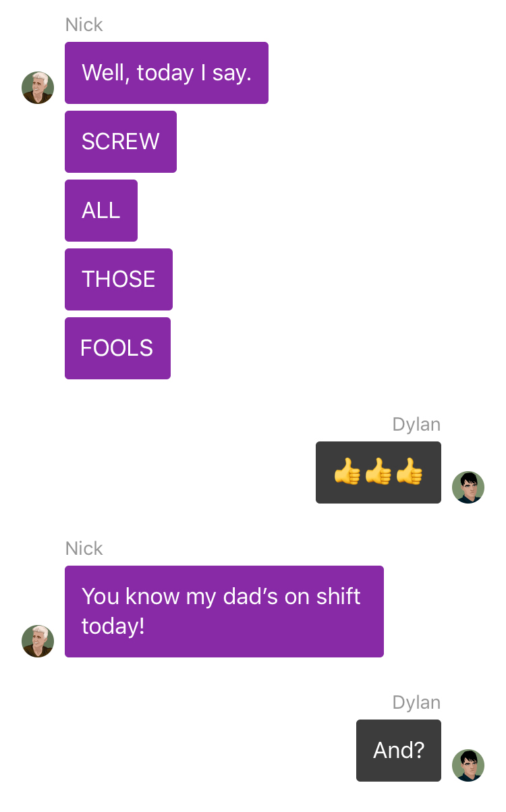Select the 'Well, today I say.' message bubble

(x=167, y=73)
